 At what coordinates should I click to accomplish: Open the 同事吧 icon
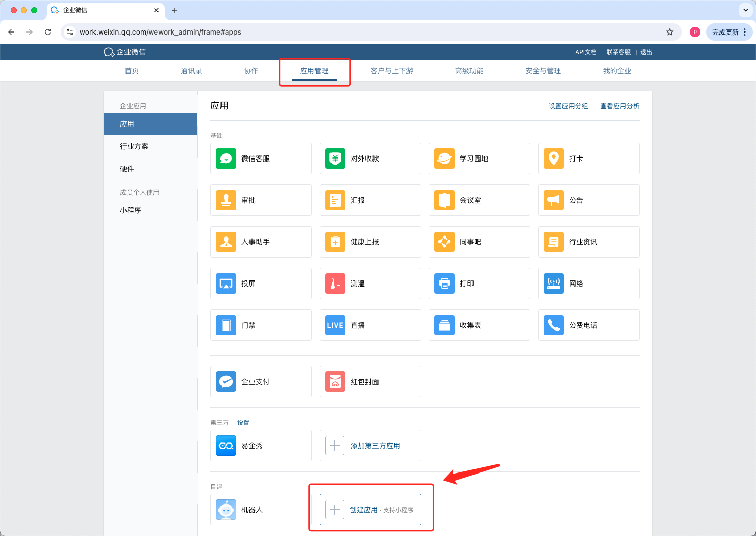tap(445, 242)
